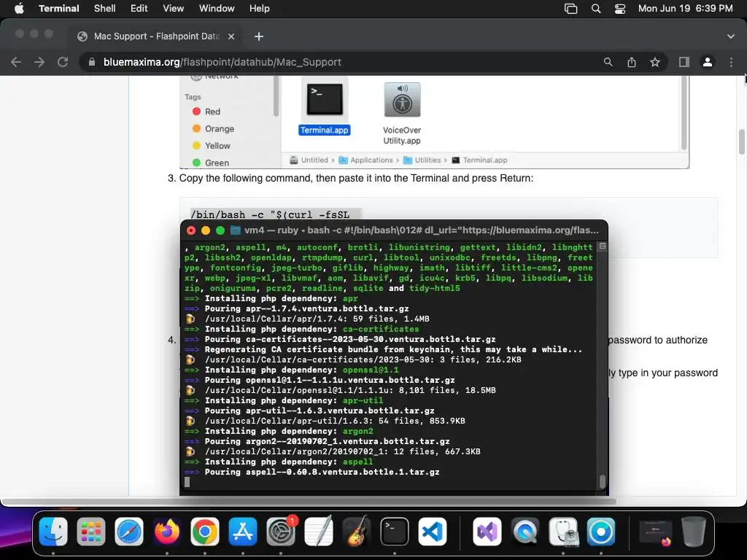
Task: Open the Shell menu
Action: point(105,9)
